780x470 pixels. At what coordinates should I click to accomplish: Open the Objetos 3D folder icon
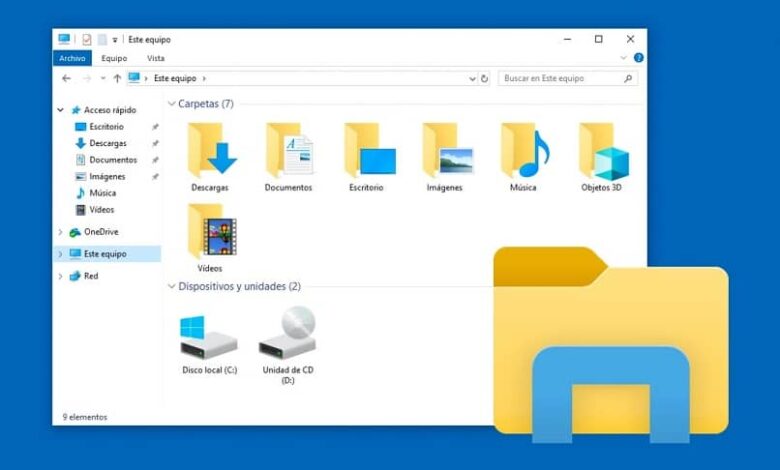click(603, 150)
